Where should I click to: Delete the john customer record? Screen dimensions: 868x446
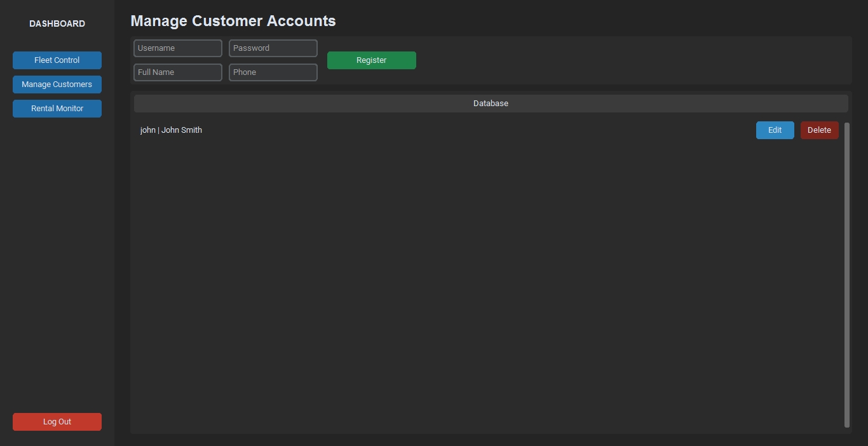click(x=819, y=130)
